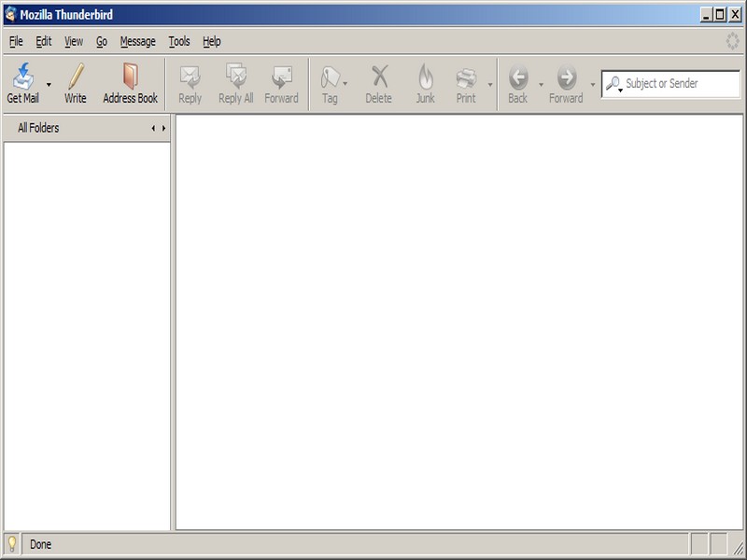Open the Get Mail dropdown arrow
The width and height of the screenshot is (747, 560).
[49, 85]
